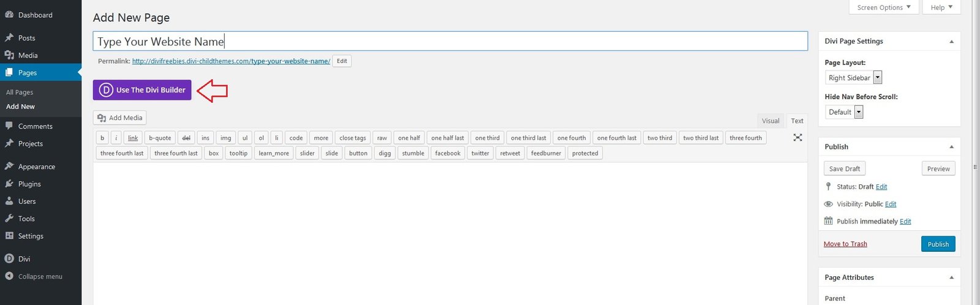Insert img image tag
Image resolution: width=980 pixels, height=305 pixels.
[x=225, y=138]
